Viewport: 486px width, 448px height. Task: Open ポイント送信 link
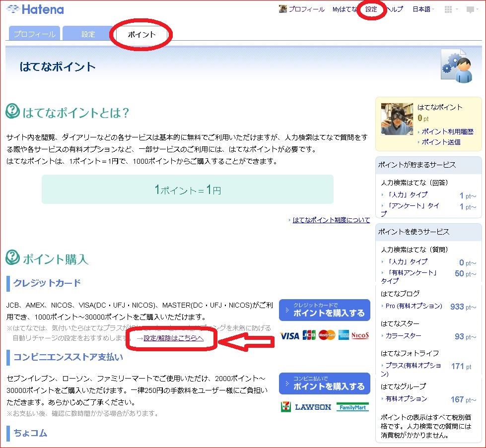tap(441, 142)
